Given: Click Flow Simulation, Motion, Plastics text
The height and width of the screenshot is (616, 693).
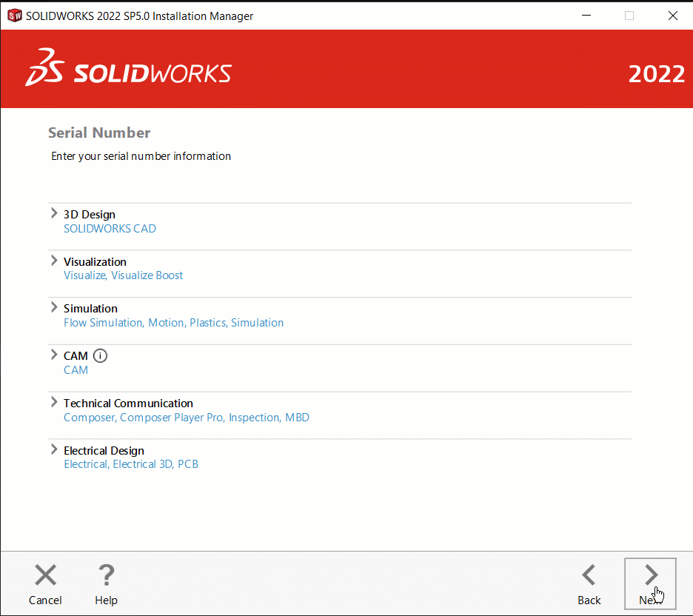Looking at the screenshot, I should coord(174,323).
